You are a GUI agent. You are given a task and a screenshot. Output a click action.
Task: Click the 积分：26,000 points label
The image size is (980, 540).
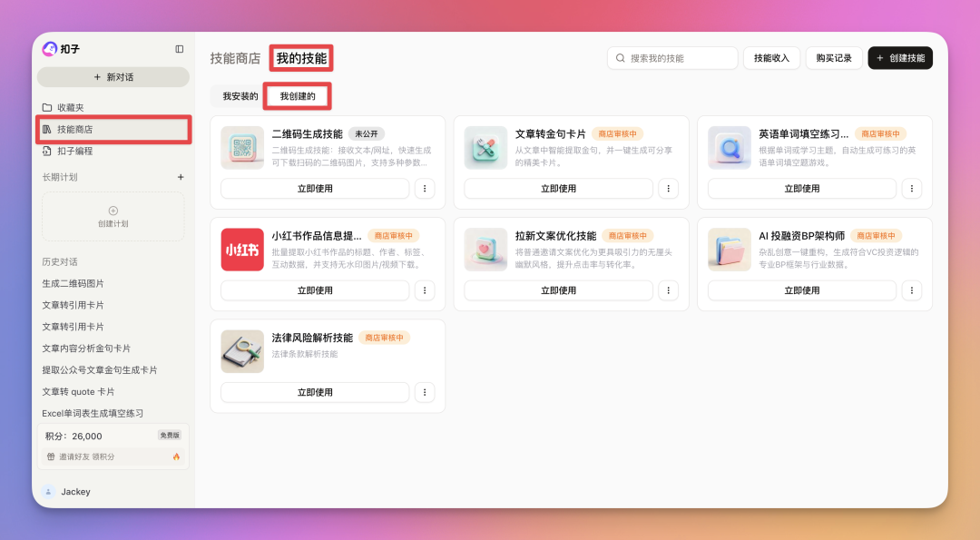(73, 437)
